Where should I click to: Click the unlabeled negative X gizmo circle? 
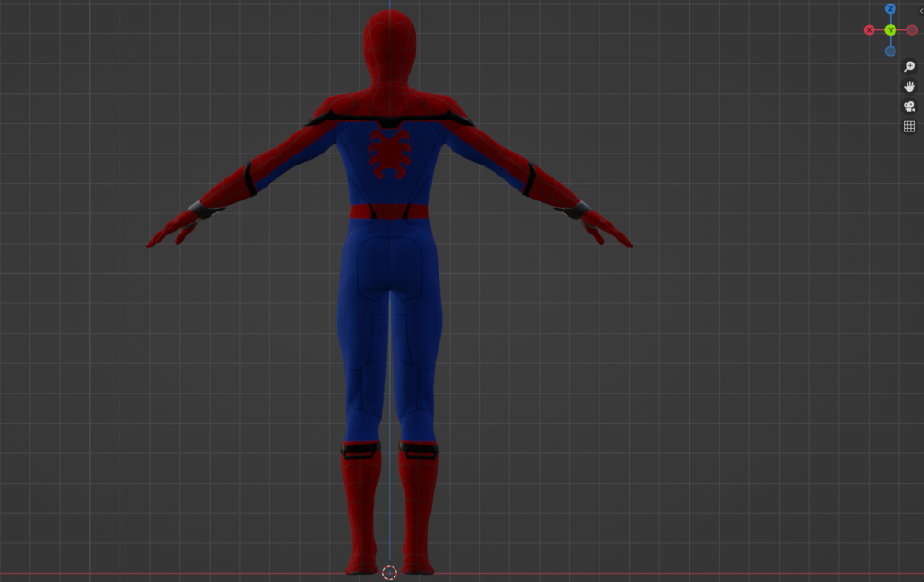click(912, 30)
